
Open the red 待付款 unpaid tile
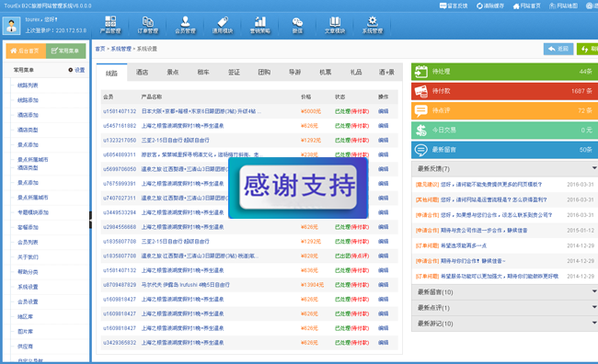[504, 91]
